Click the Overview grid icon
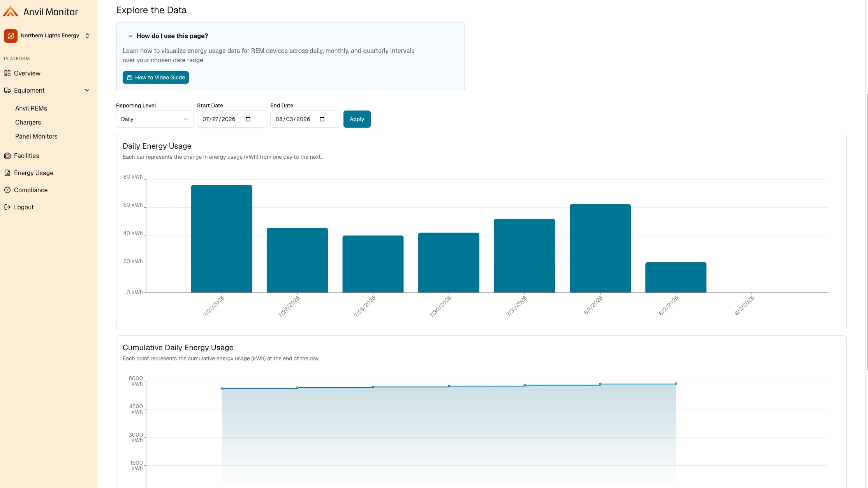The image size is (868, 488). pos(7,73)
